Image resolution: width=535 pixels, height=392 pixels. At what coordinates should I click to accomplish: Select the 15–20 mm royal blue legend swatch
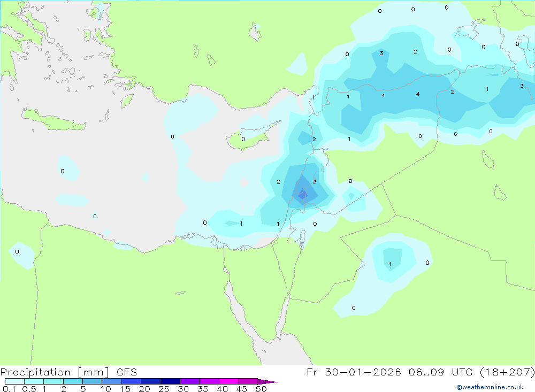click(131, 381)
